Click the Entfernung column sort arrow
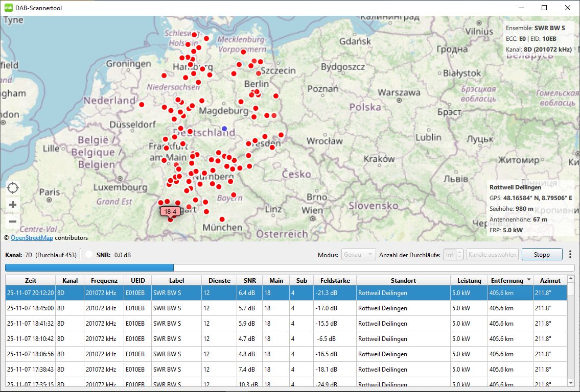 [528, 280]
